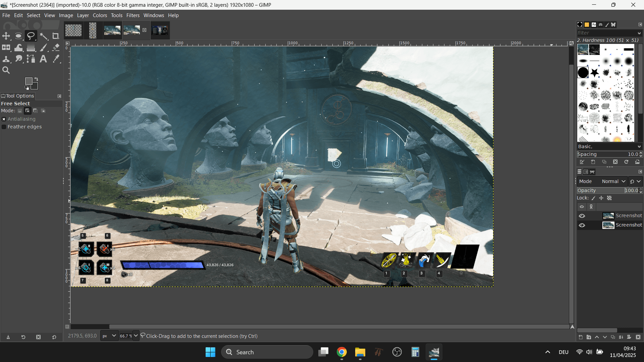The width and height of the screenshot is (644, 362).
Task: Click the foreground color swatch
Action: [29, 81]
